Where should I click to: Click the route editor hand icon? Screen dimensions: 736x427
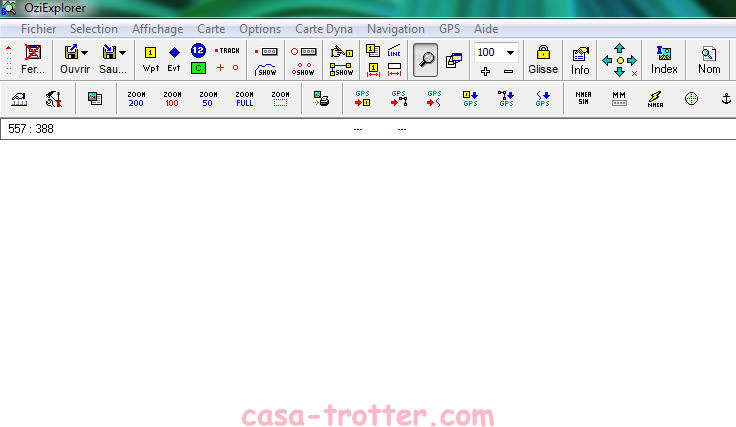click(341, 52)
